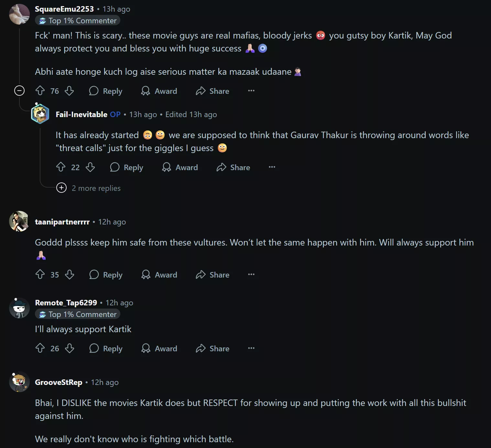Award taanipartnerrrr's comment

pyautogui.click(x=159, y=275)
